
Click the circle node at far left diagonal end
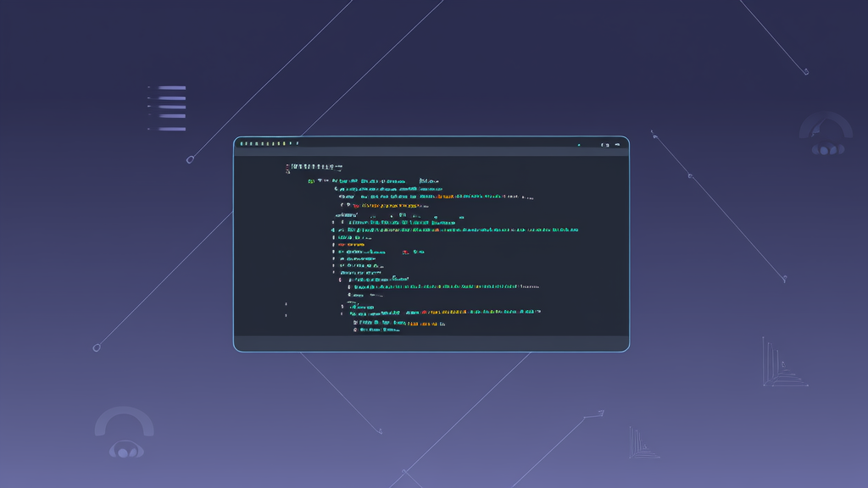pyautogui.click(x=97, y=347)
